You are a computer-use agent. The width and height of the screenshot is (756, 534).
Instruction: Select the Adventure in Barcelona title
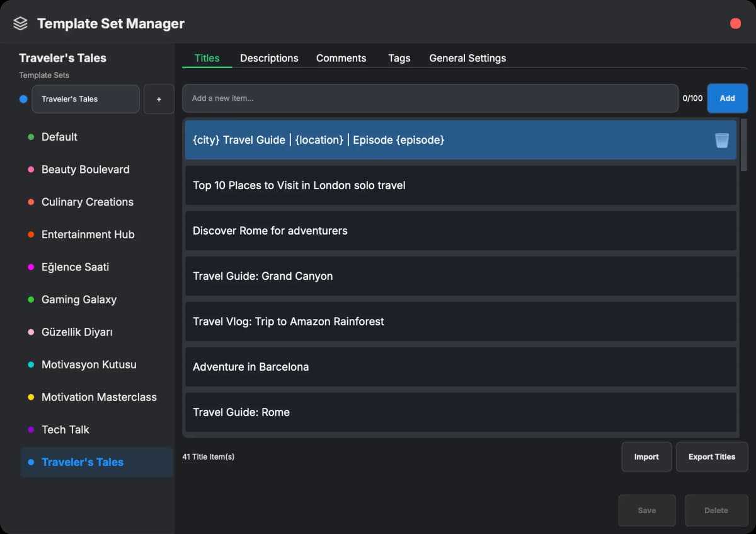point(461,366)
